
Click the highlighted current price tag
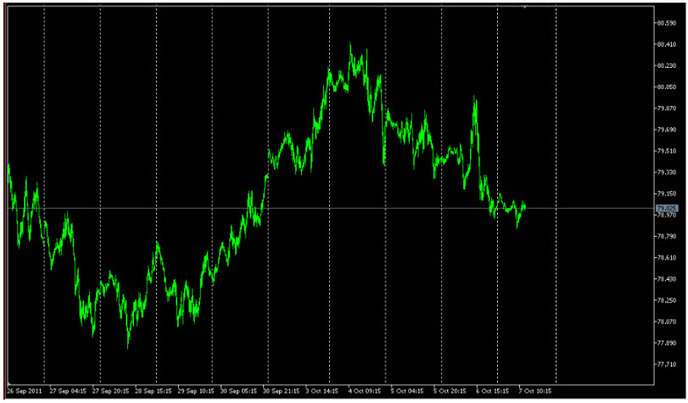click(667, 208)
